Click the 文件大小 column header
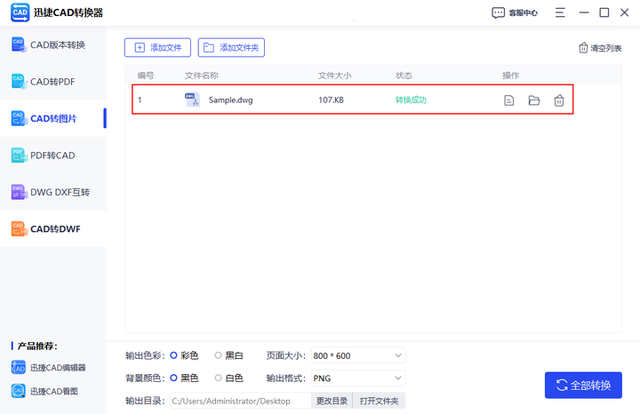 [334, 76]
